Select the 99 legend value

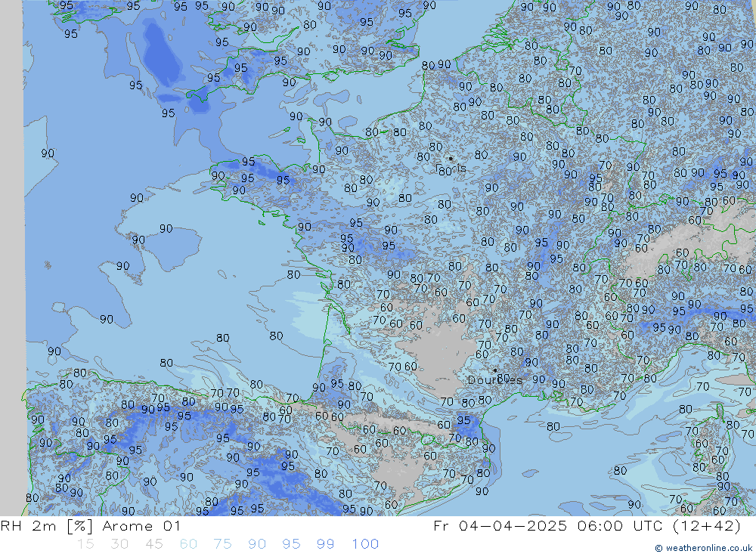coord(325,544)
